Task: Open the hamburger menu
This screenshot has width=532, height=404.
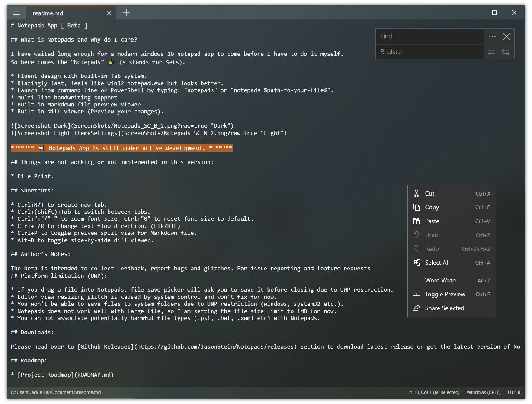Action: point(16,13)
